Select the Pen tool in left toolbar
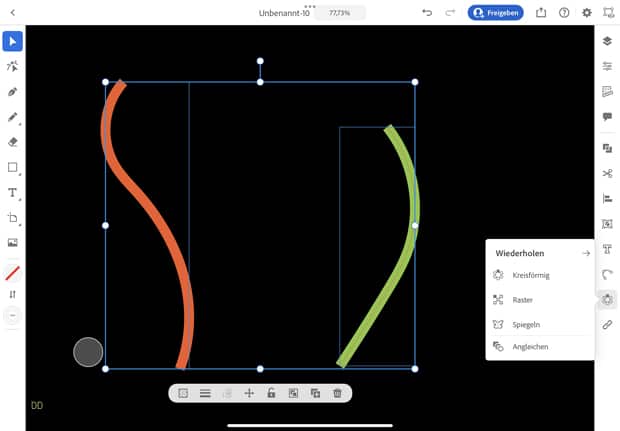Screen dimensions: 620x431 tap(13, 92)
